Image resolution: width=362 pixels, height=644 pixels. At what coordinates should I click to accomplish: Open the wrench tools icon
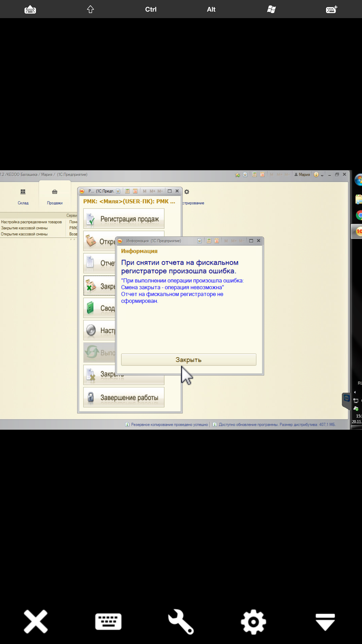(x=181, y=621)
